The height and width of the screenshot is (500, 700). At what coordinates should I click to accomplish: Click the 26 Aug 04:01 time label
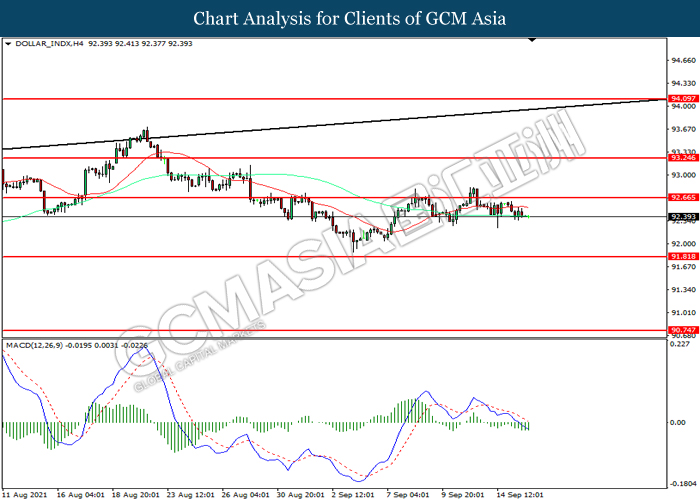(x=246, y=495)
